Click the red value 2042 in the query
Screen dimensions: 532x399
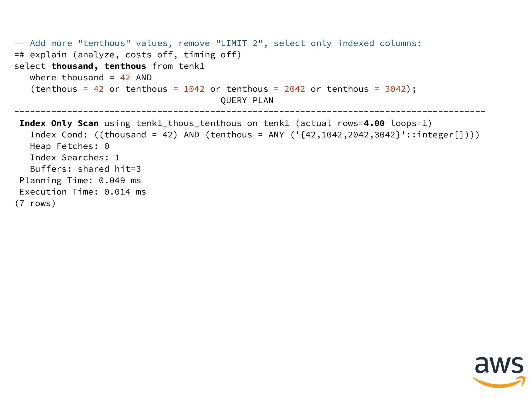click(x=295, y=89)
